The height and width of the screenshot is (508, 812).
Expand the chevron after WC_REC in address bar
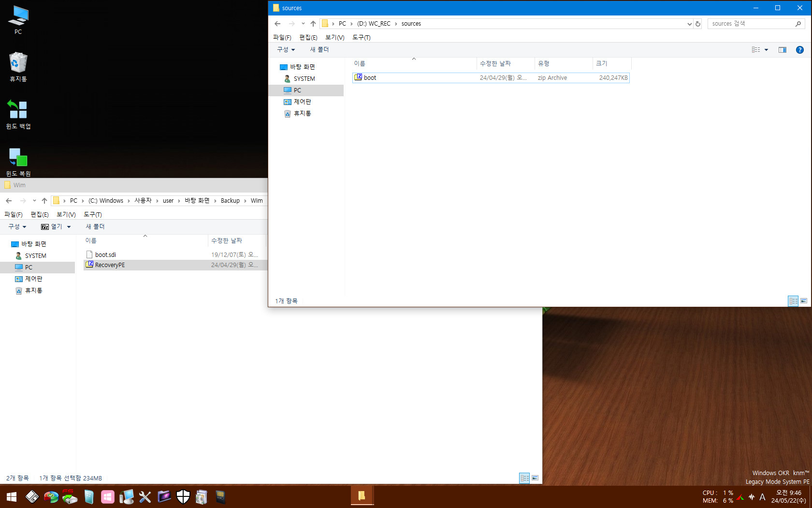(x=396, y=24)
